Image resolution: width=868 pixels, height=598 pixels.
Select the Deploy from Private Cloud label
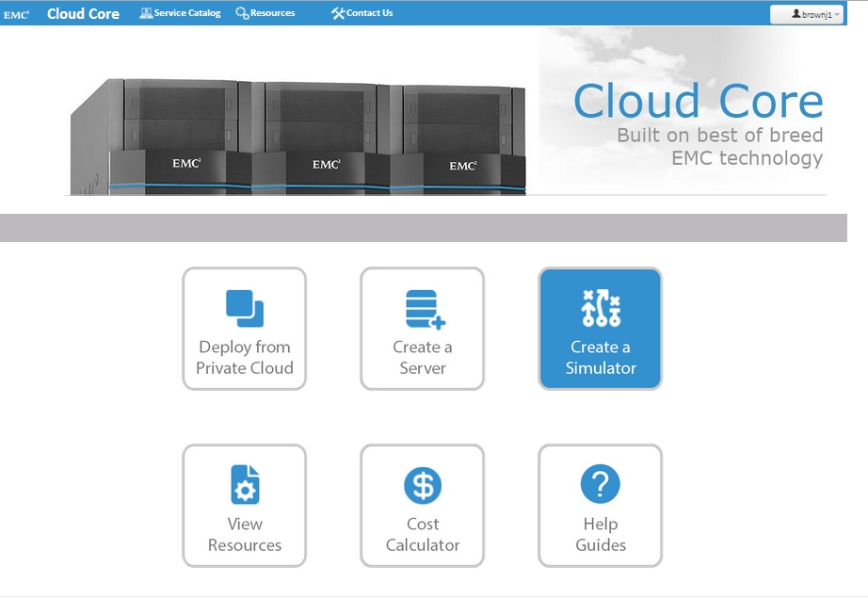click(x=245, y=357)
